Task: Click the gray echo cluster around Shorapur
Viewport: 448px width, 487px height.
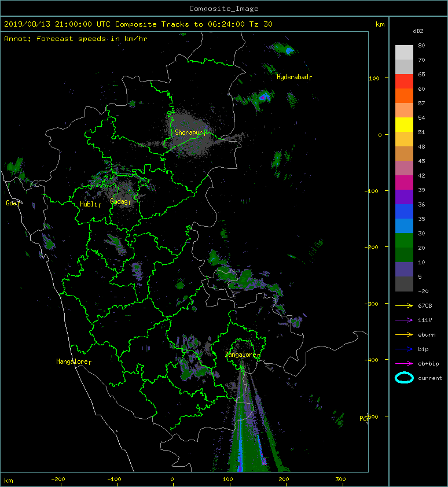Action: pyautogui.click(x=190, y=134)
